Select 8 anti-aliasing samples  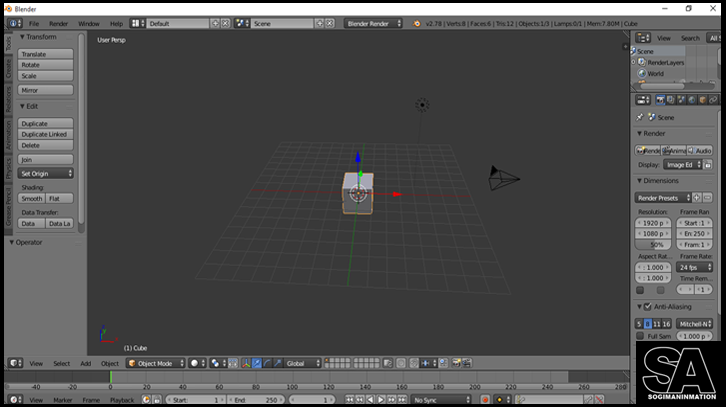pyautogui.click(x=648, y=324)
